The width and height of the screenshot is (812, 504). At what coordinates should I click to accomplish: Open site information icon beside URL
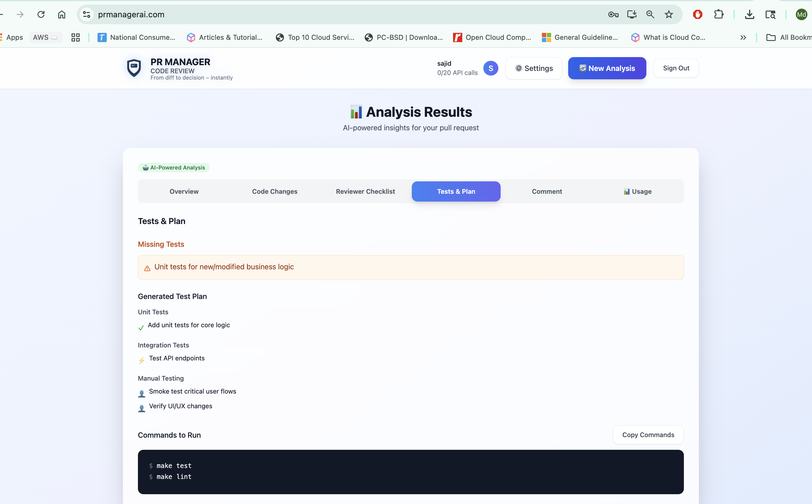pyautogui.click(x=86, y=14)
